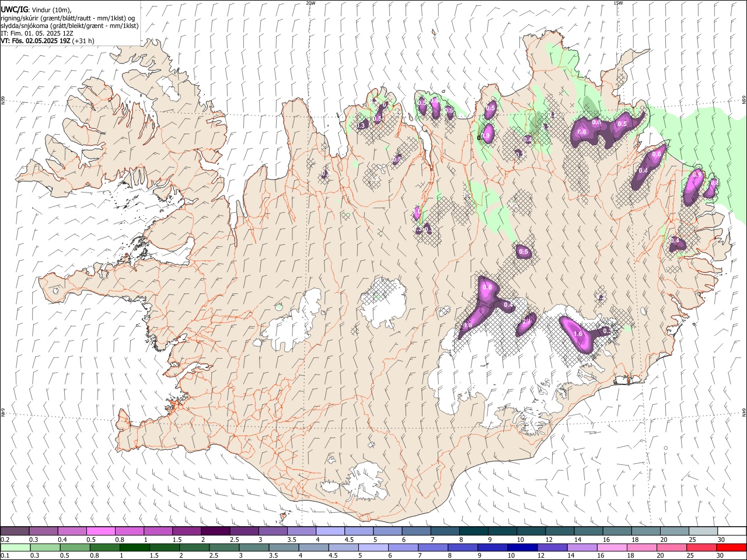Click the '0.1' label under lower legend
747x560 pixels.
4,556
